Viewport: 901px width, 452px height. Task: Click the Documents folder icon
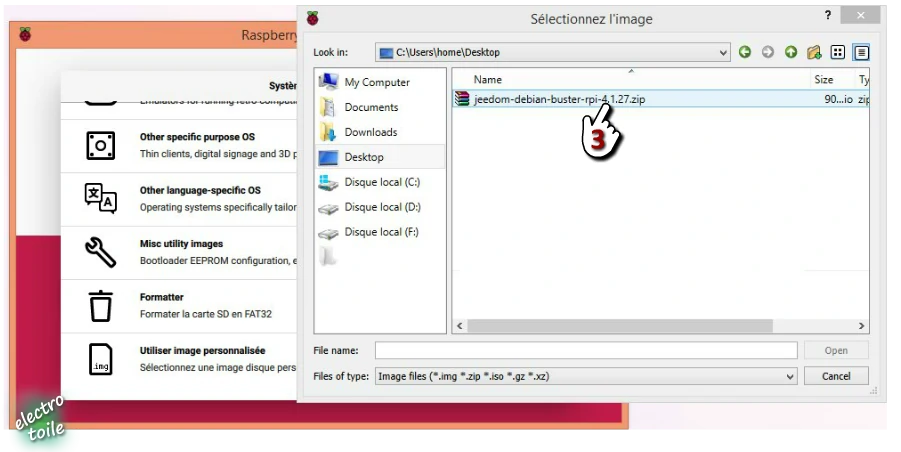[x=328, y=107]
